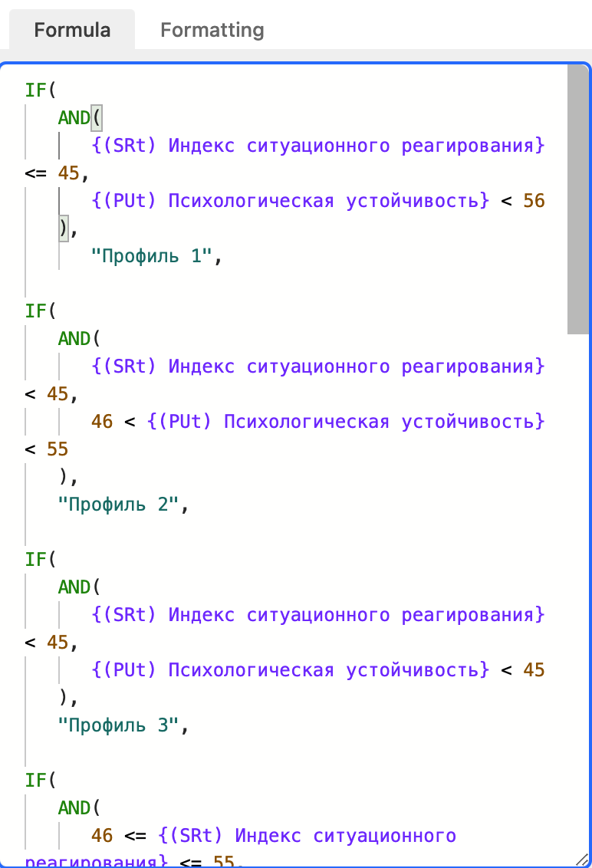Click the value 45 after '<=' in first block
This screenshot has height=868, width=592.
tap(69, 173)
